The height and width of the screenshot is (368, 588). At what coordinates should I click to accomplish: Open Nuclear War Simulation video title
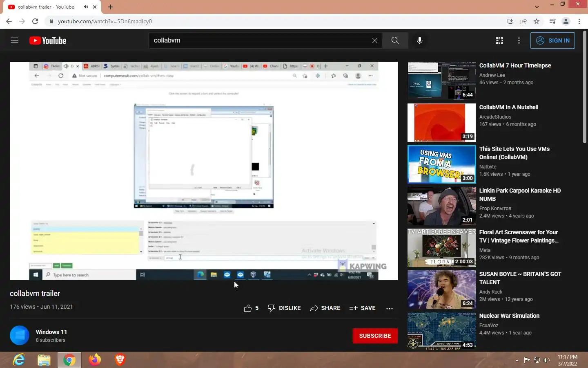(509, 316)
